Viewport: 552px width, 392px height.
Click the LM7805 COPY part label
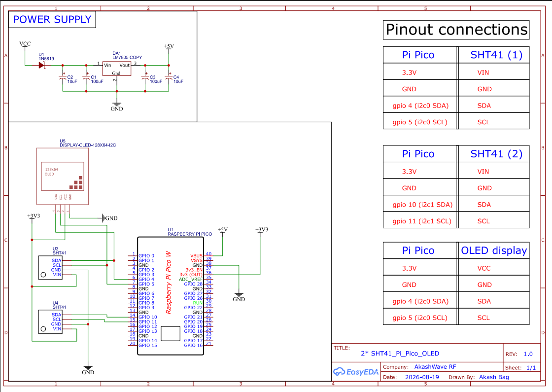pos(127,57)
